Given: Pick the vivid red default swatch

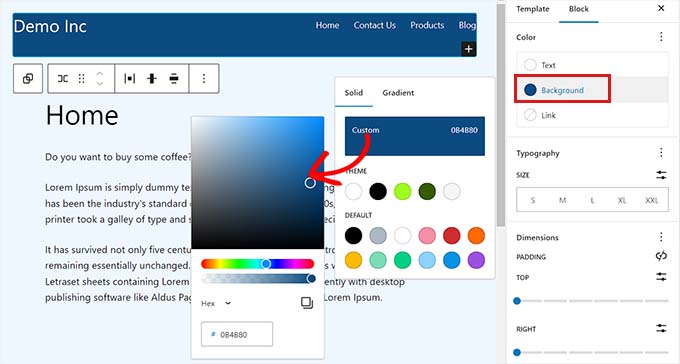Looking at the screenshot, I should click(451, 236).
